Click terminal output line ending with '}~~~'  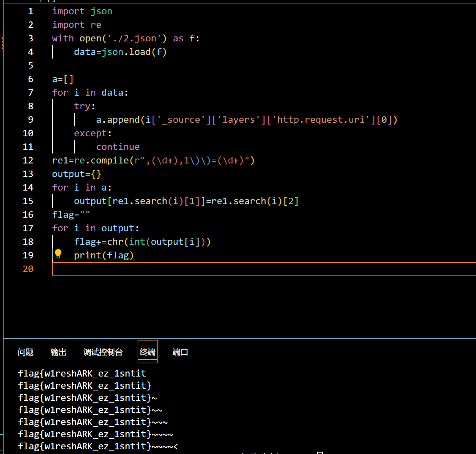(93, 422)
